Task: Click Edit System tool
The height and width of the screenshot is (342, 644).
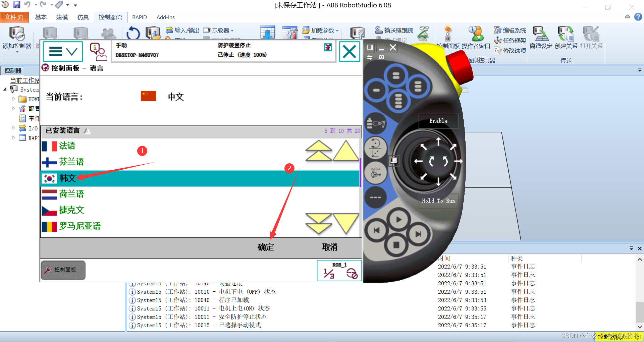Action: coord(510,31)
